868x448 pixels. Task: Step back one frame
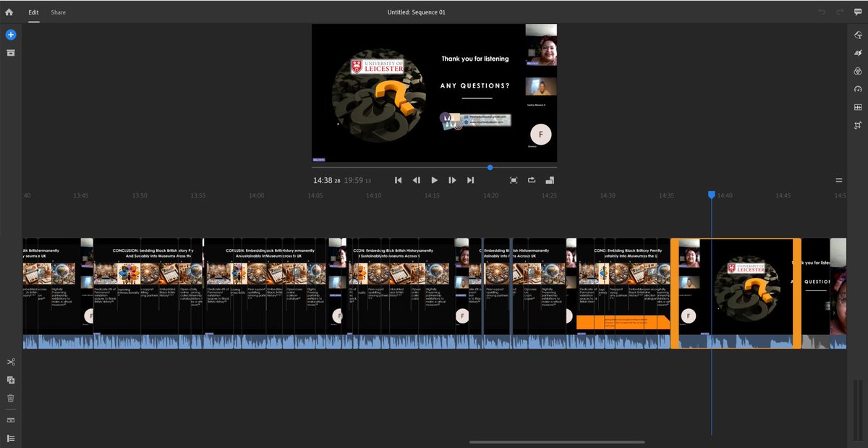[x=416, y=180]
